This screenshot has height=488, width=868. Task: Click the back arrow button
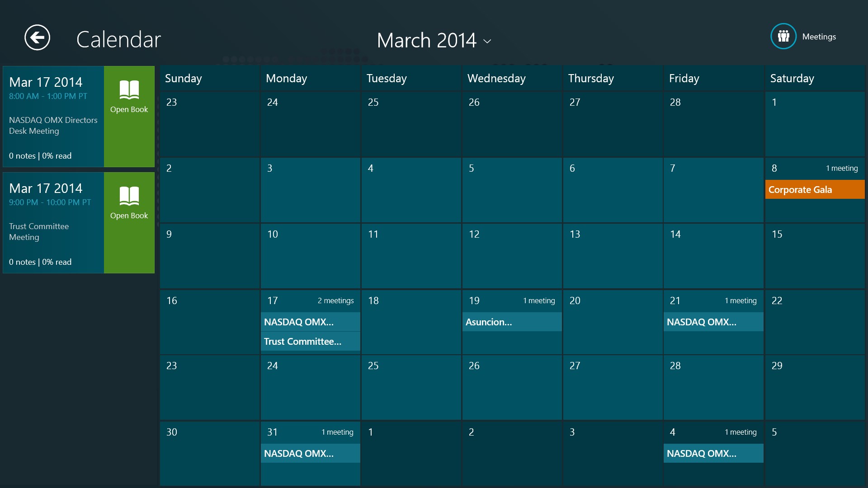[37, 38]
